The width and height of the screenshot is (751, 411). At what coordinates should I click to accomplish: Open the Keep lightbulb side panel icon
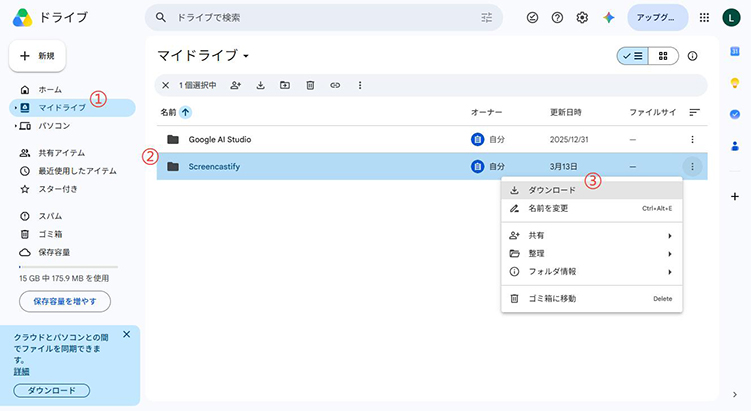click(x=735, y=83)
